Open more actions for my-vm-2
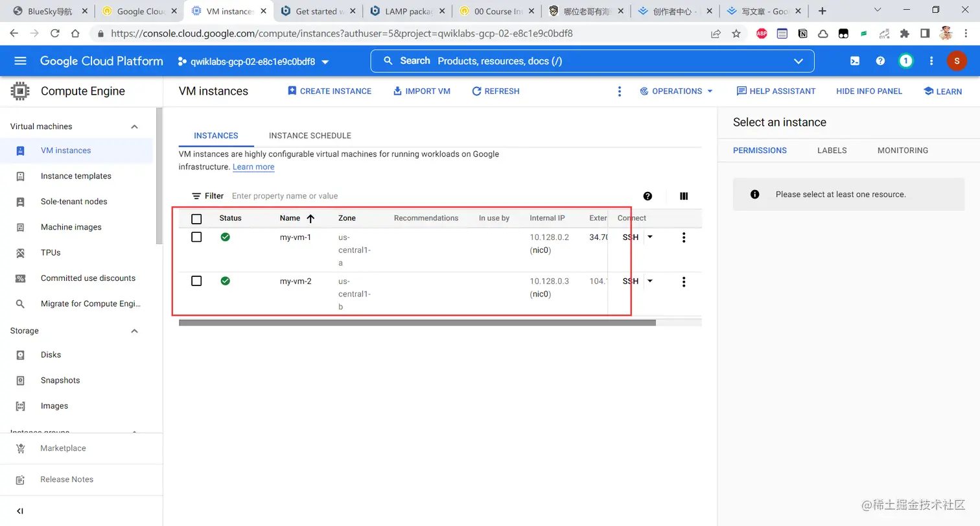The width and height of the screenshot is (980, 526). click(x=683, y=281)
